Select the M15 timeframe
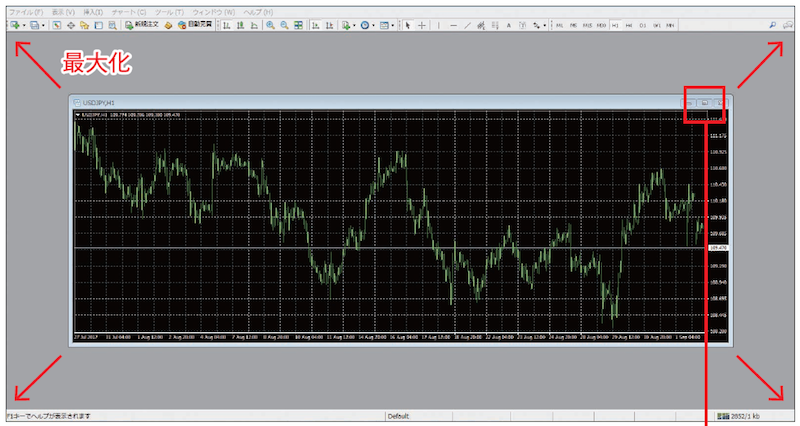This screenshot has width=800, height=426. click(587, 25)
